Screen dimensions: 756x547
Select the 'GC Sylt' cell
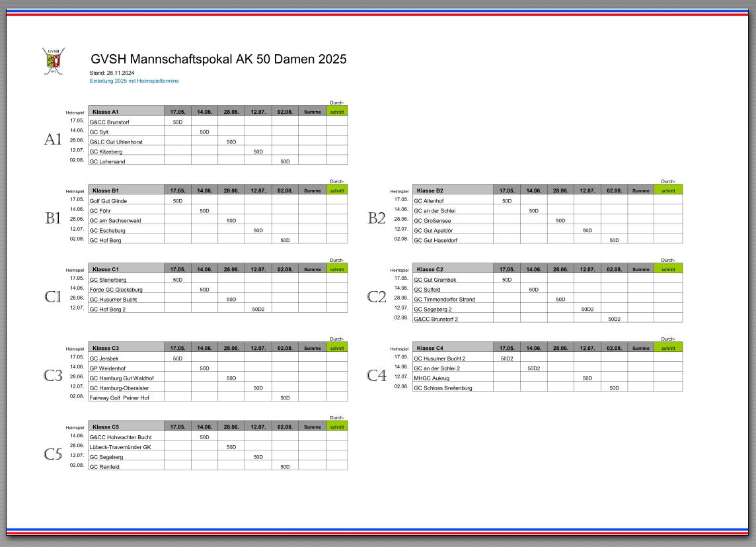126,132
